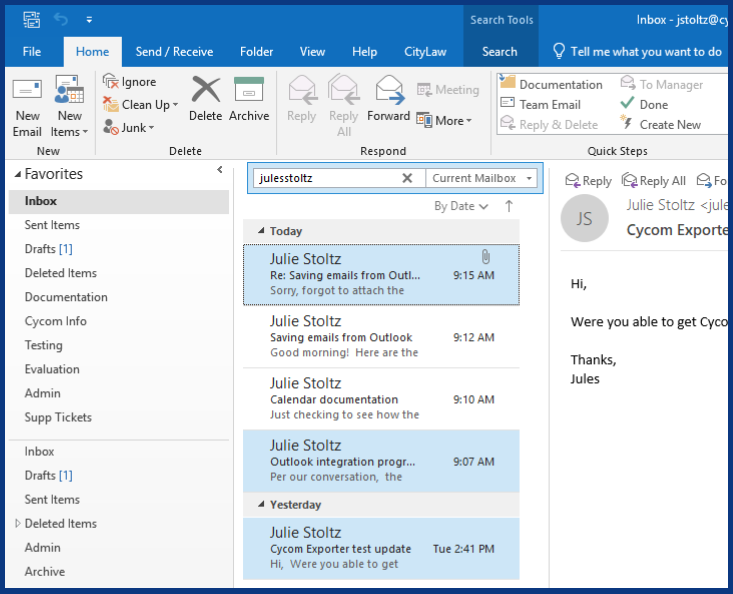
Task: Click the Forward envelope icon
Action: pos(389,89)
